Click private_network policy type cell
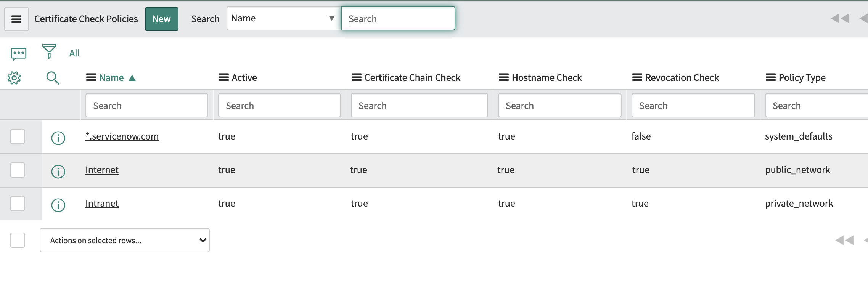 coord(799,204)
